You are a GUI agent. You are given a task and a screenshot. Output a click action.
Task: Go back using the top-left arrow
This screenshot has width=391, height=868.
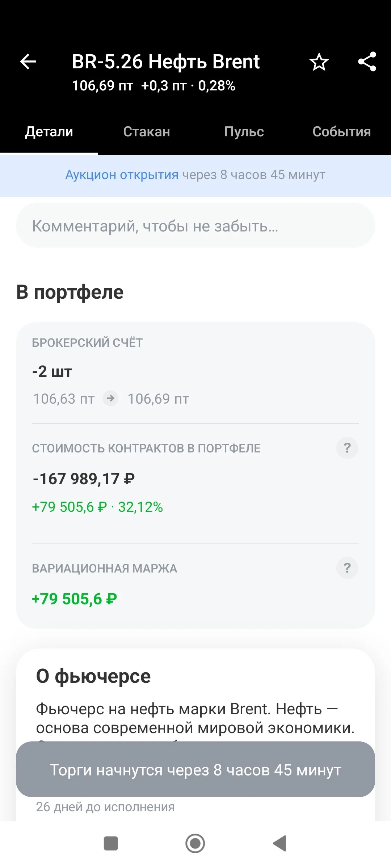(28, 61)
